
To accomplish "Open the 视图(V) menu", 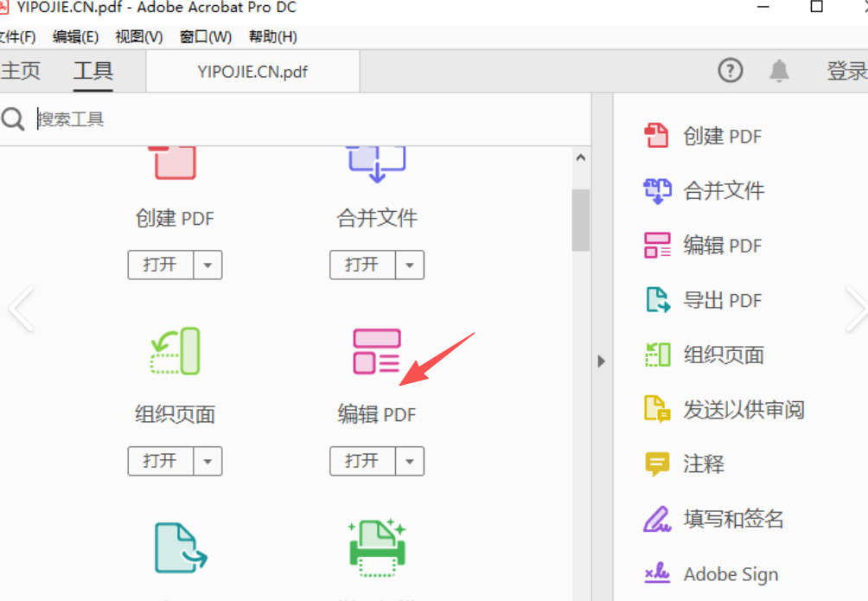I will [139, 36].
